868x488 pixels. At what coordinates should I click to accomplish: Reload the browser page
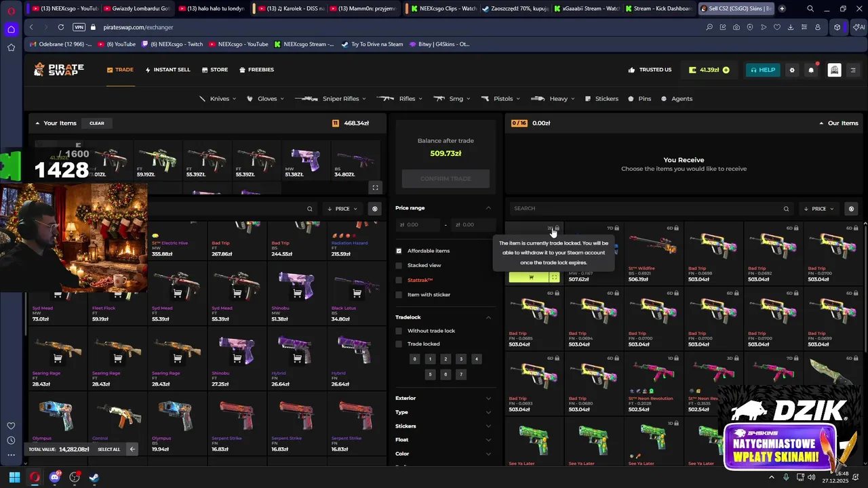(x=61, y=27)
